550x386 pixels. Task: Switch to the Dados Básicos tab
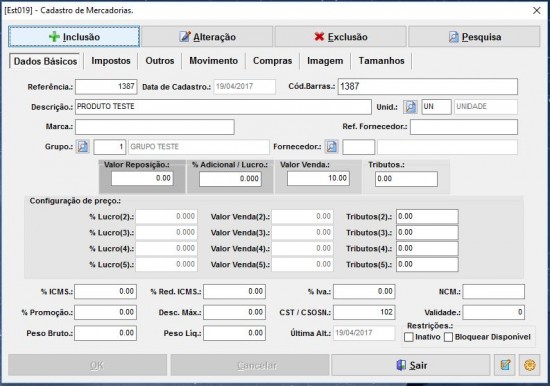pyautogui.click(x=46, y=61)
